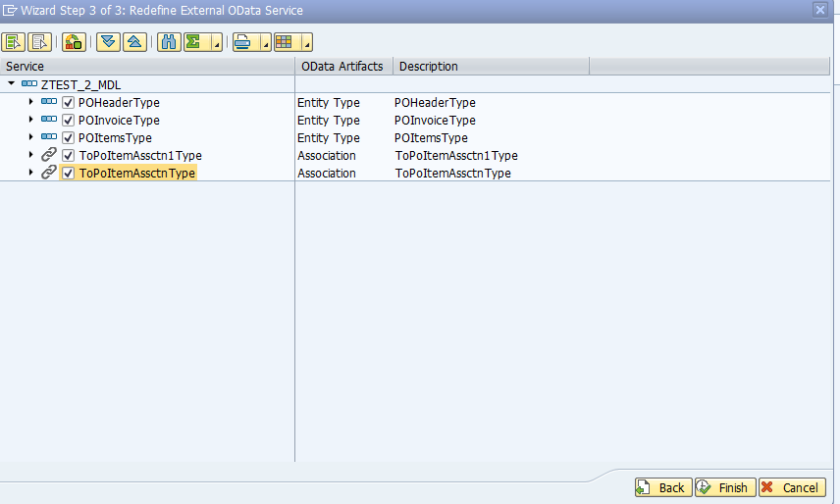Open the print options dropdown arrow

(x=265, y=44)
